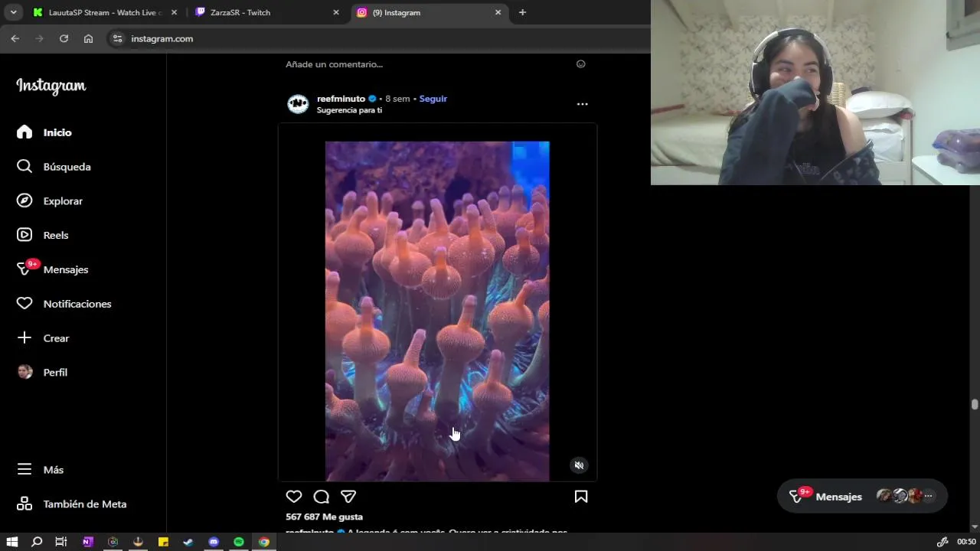
Task: Open emoji picker in comment box
Action: (580, 64)
